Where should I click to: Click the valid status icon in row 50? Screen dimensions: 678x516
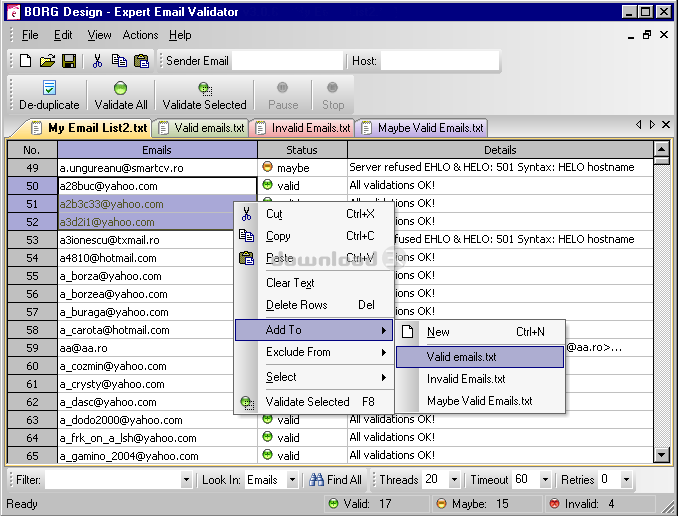(x=268, y=185)
